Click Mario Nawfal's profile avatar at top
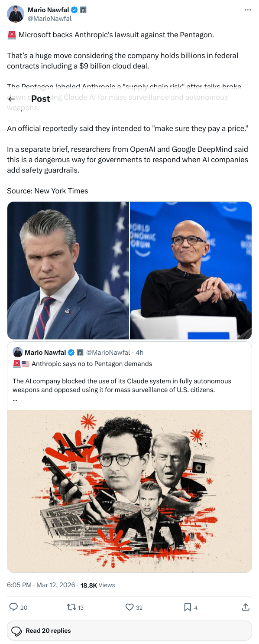This screenshot has height=644, width=259. (16, 14)
